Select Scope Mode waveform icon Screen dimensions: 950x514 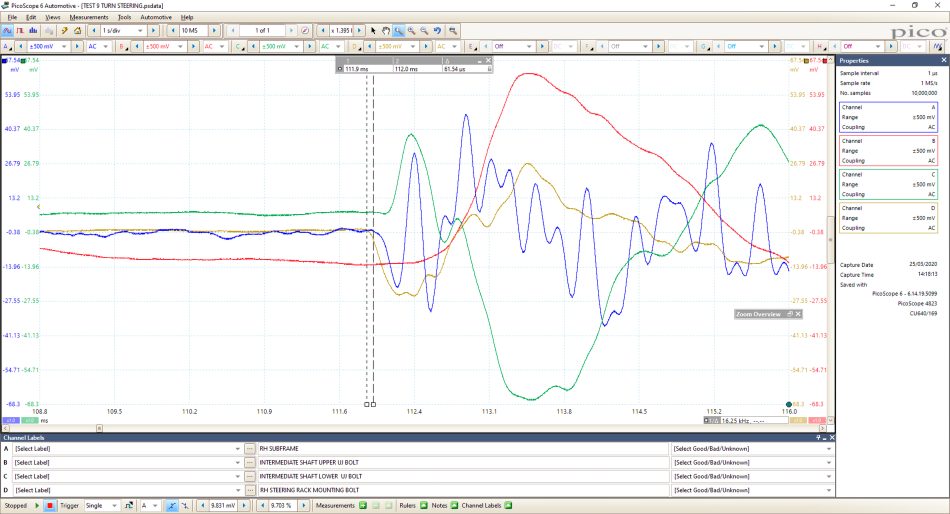pos(8,30)
